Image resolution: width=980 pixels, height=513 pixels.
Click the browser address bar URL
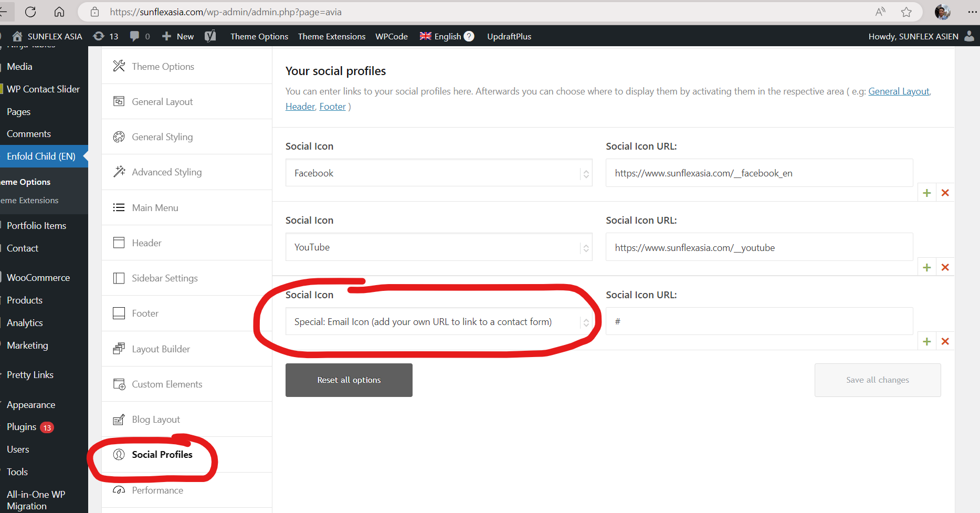pos(226,12)
